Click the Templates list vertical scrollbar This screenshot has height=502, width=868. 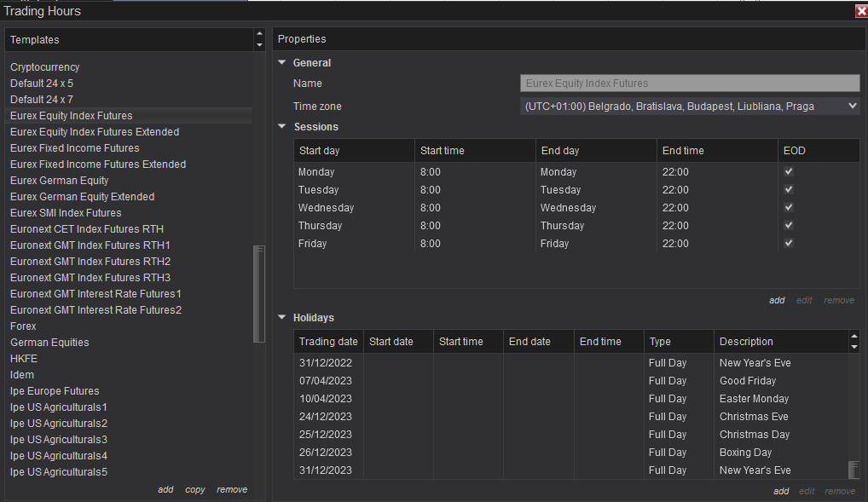[x=259, y=294]
